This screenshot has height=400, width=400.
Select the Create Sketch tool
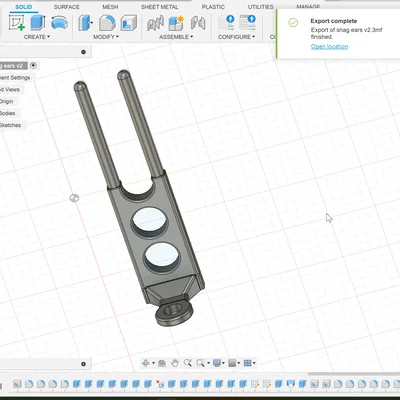point(17,23)
